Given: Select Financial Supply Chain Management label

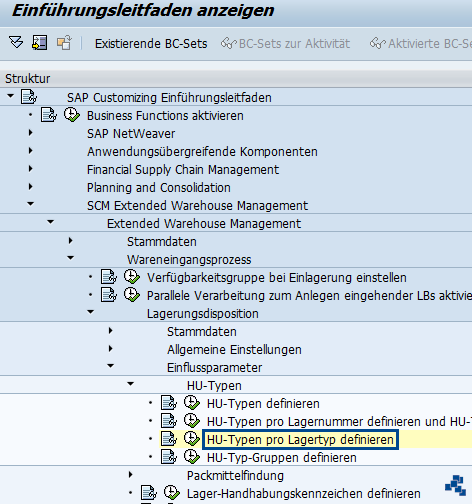Looking at the screenshot, I should coord(183,170).
